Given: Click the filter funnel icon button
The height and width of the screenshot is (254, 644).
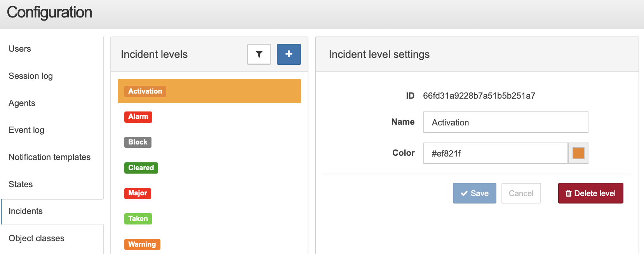Looking at the screenshot, I should click(259, 54).
